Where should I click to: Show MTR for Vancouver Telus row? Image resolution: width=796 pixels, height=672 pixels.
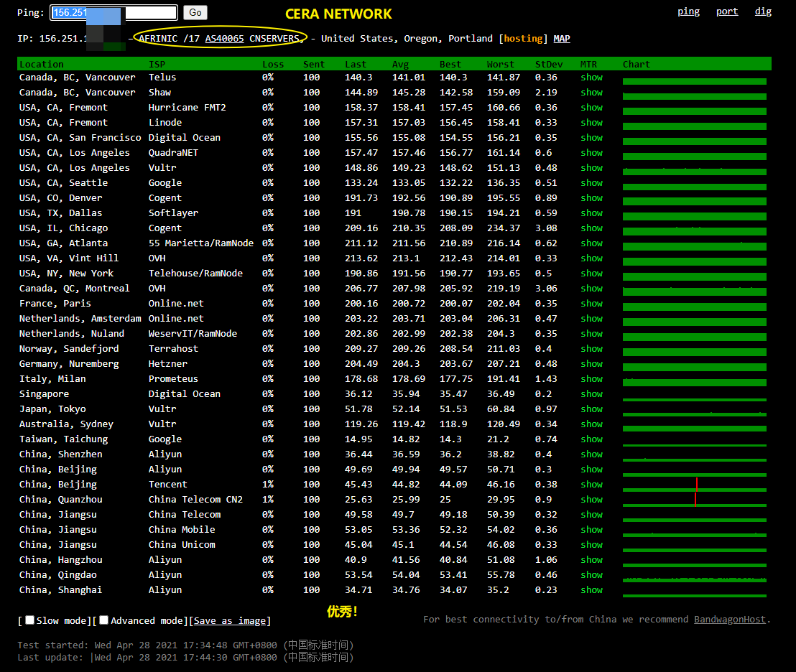point(591,78)
